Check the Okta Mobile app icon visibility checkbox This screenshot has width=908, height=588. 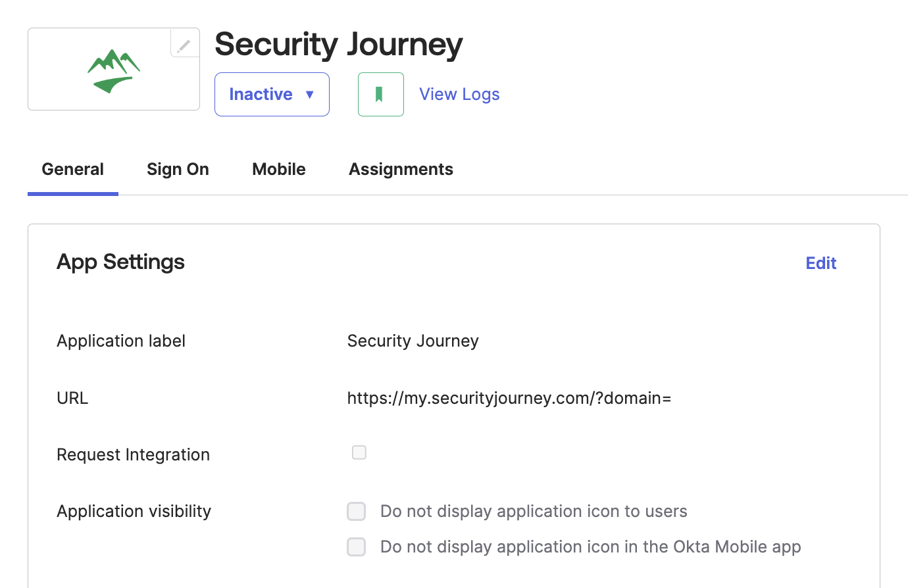(357, 547)
